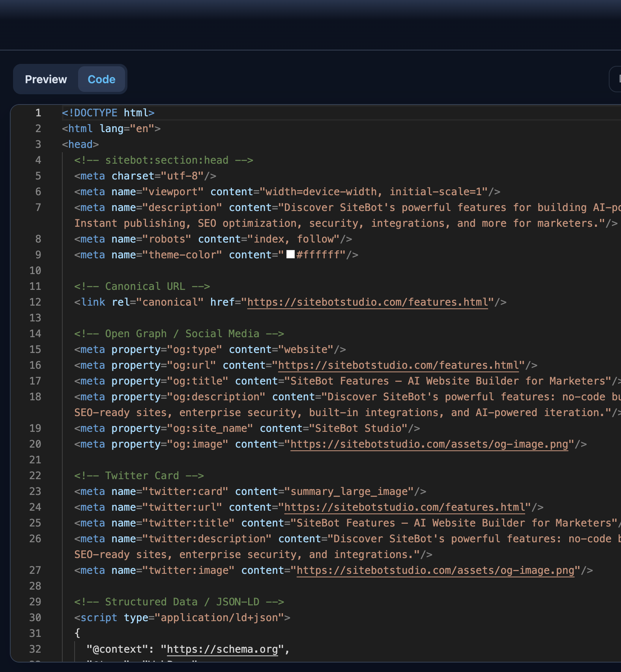Click the opening <head> tag
The width and height of the screenshot is (621, 672).
pos(80,144)
